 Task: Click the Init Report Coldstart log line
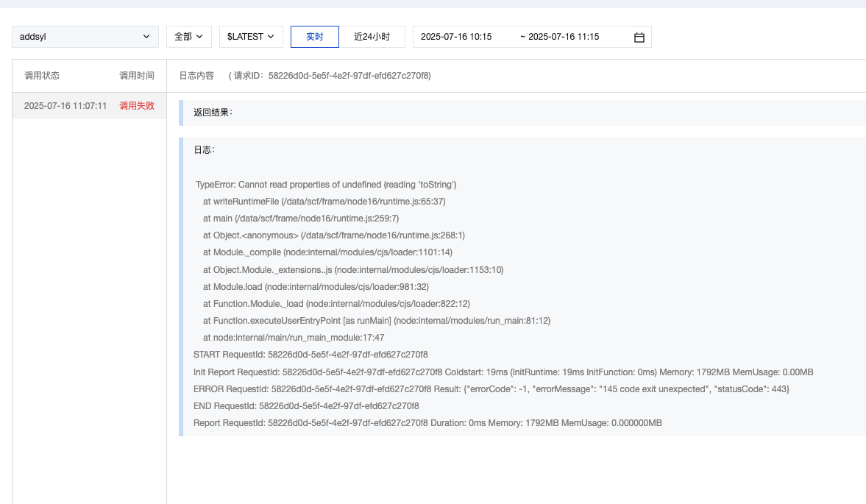503,372
